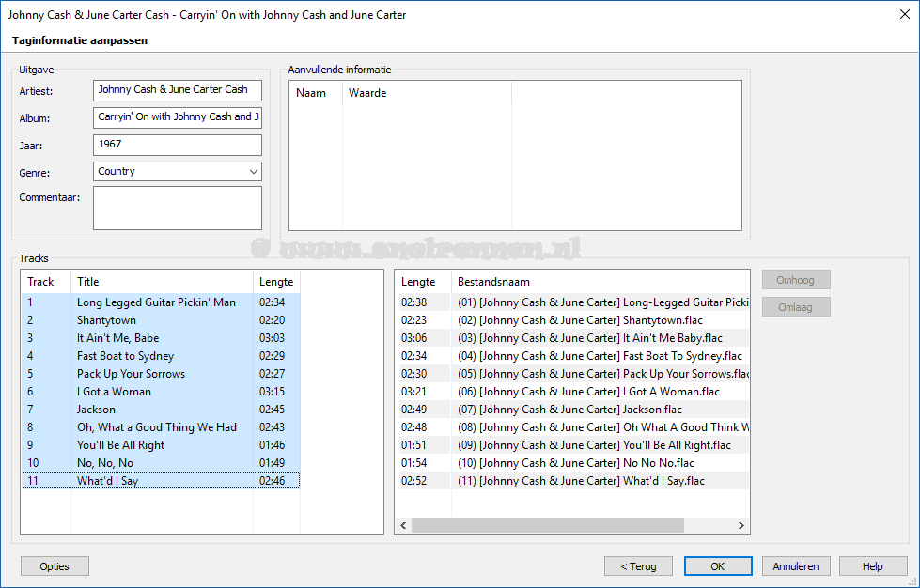Click the Bestandsnaam column header
Screen dimensions: 920x588
coord(600,282)
